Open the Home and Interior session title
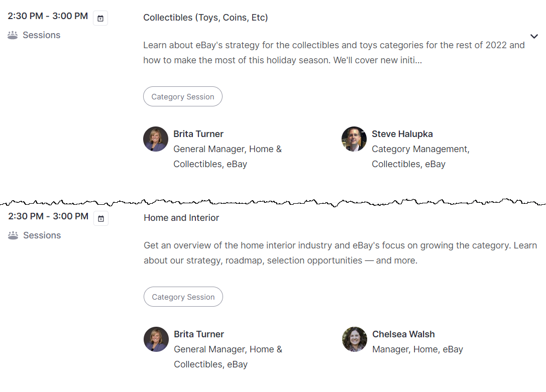The width and height of the screenshot is (546, 392). 181,218
